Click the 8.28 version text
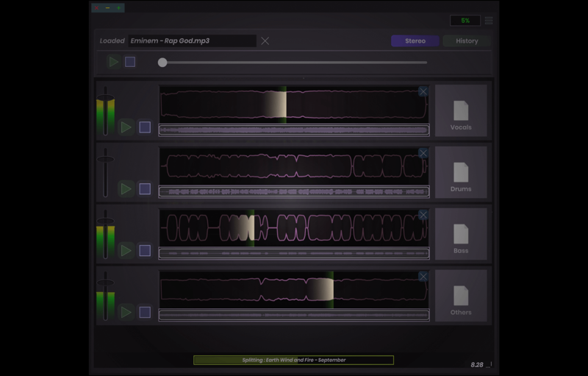Image resolution: width=588 pixels, height=376 pixels. tap(476, 365)
